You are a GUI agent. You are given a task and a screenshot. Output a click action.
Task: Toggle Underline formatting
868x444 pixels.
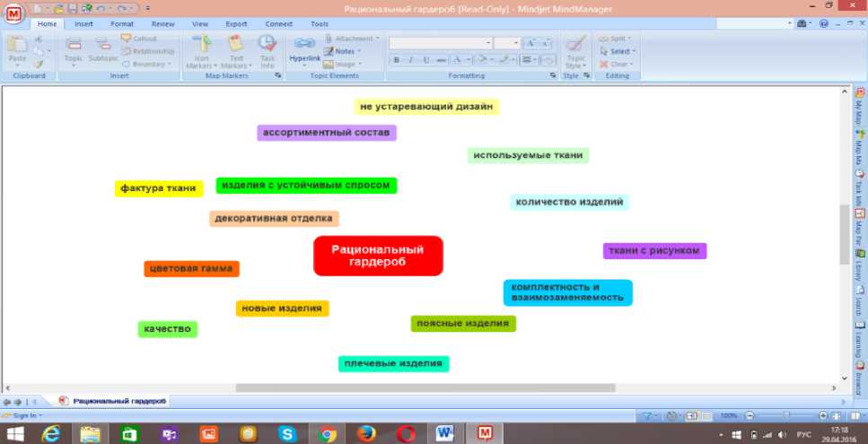[425, 60]
